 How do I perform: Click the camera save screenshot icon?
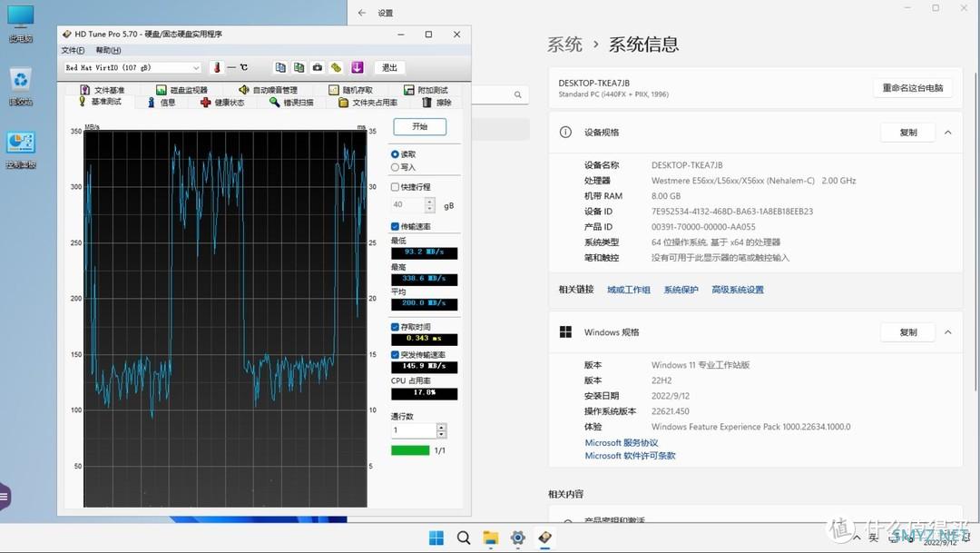[x=318, y=67]
